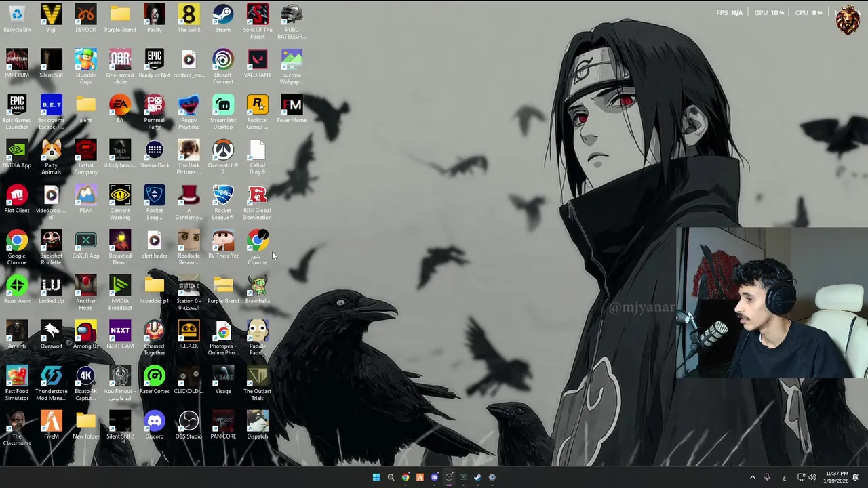The width and height of the screenshot is (868, 488).
Task: Click the Razer Axon desktop shortcut
Action: [x=17, y=290]
